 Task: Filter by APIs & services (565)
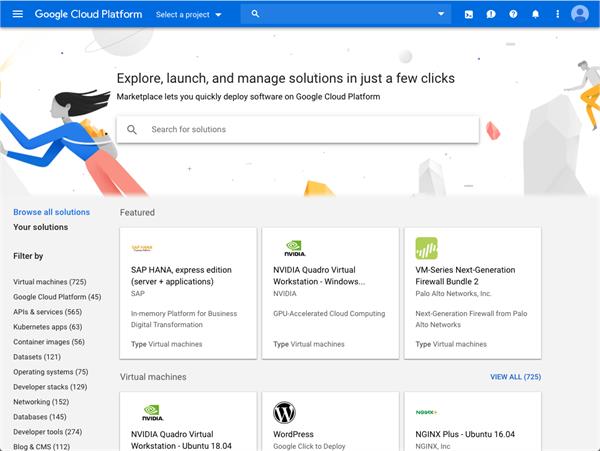click(x=48, y=312)
